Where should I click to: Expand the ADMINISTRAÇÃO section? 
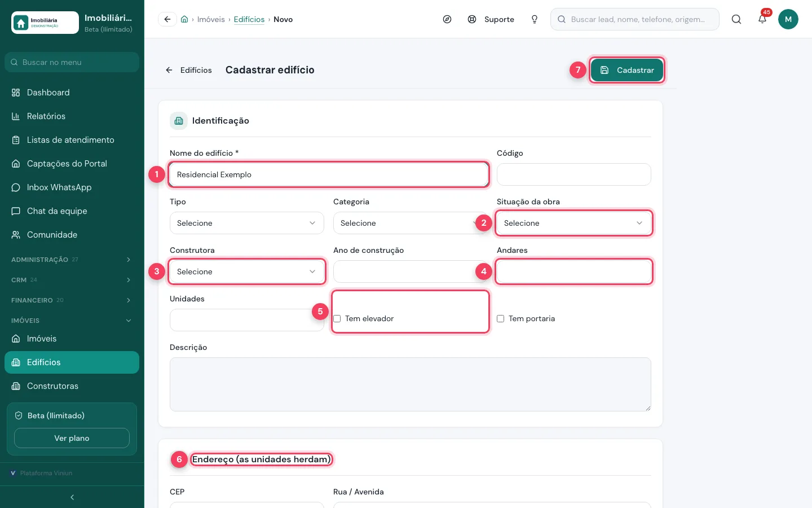tap(72, 260)
